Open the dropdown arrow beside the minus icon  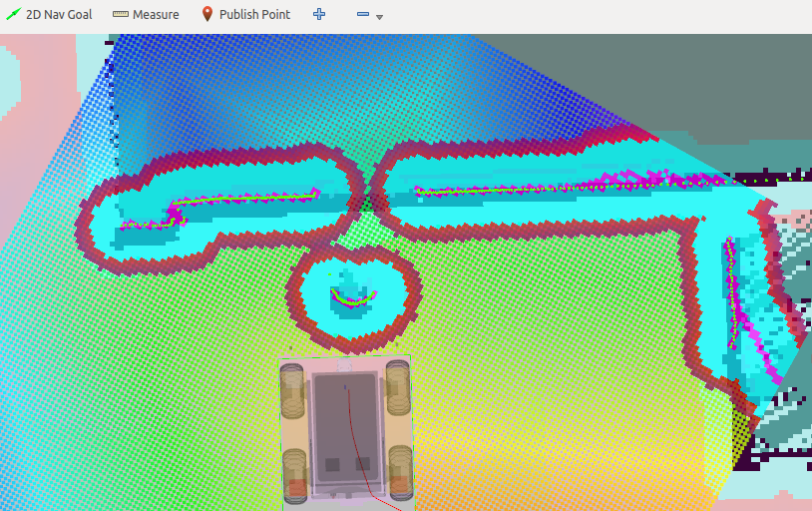click(380, 17)
